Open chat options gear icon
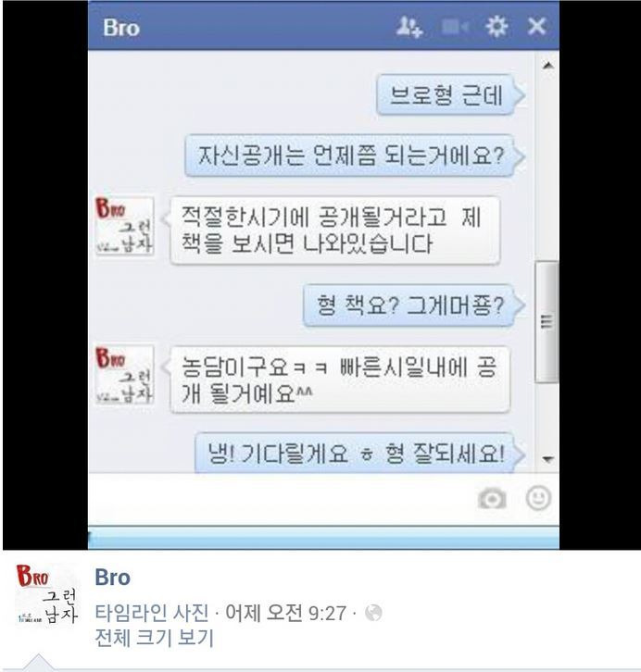The image size is (641, 672). pyautogui.click(x=496, y=27)
